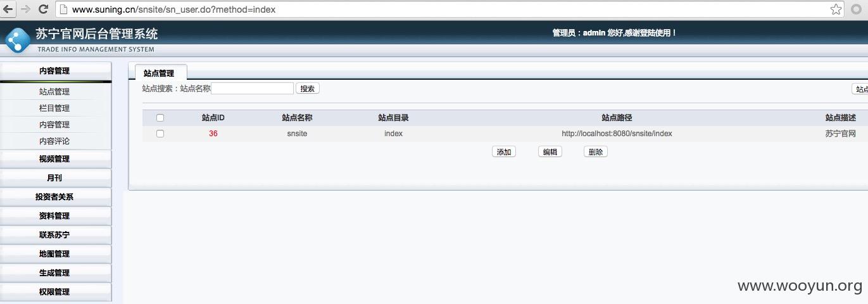This screenshot has width=868, height=304.
Task: Expand the 投资者关系 sidebar section
Action: (56, 197)
